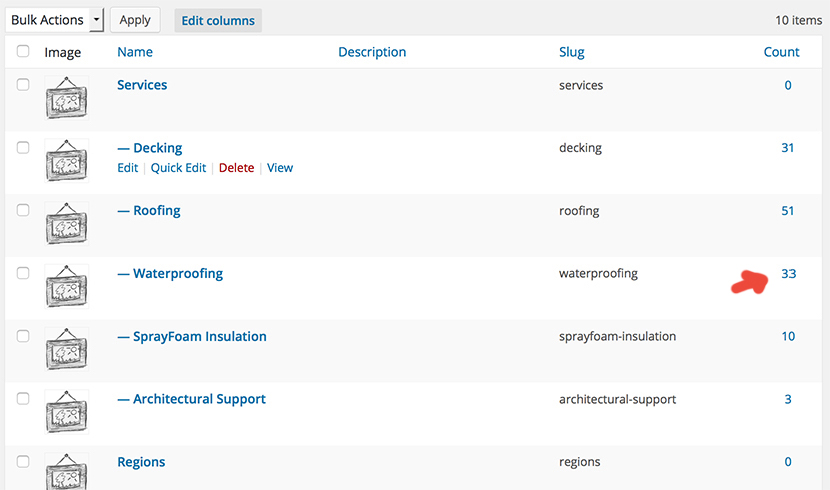Viewport: 830px width, 490px height.
Task: Check the Waterproofing row checkbox
Action: point(23,273)
